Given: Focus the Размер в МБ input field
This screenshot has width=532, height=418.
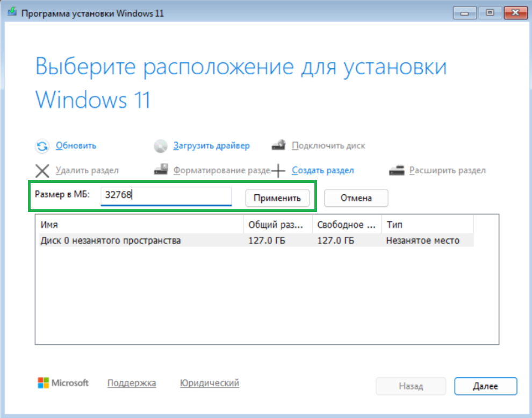Looking at the screenshot, I should tap(166, 196).
